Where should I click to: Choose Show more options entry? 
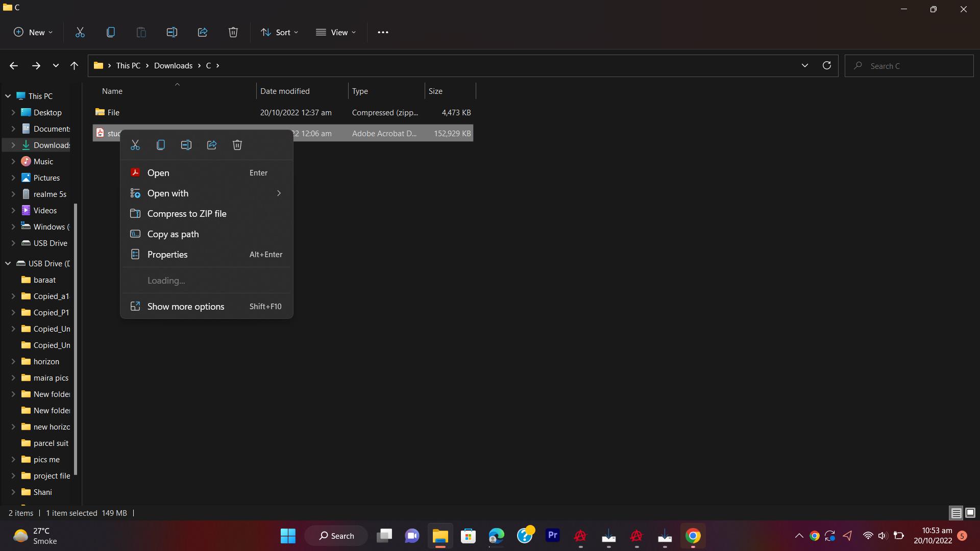point(186,307)
